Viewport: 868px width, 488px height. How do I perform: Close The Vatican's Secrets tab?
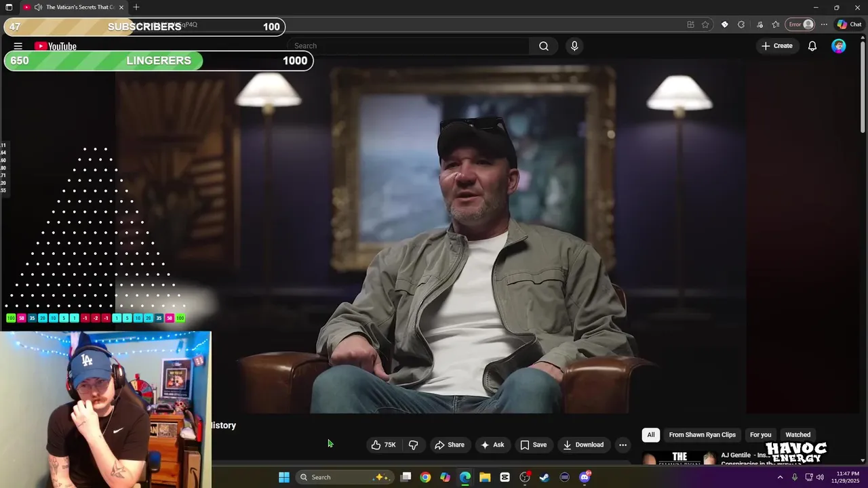tap(121, 7)
